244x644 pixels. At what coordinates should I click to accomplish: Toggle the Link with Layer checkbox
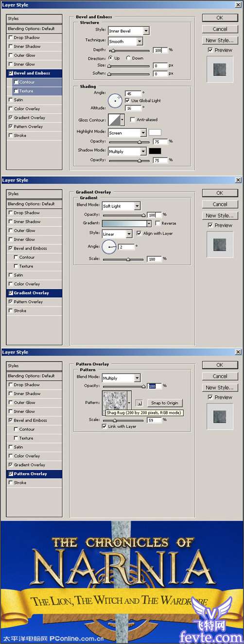pos(104,426)
